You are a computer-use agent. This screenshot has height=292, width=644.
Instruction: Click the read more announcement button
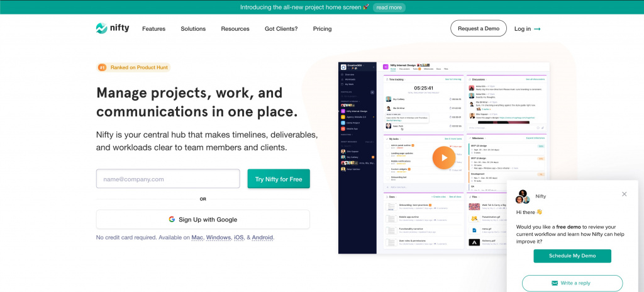pyautogui.click(x=388, y=8)
